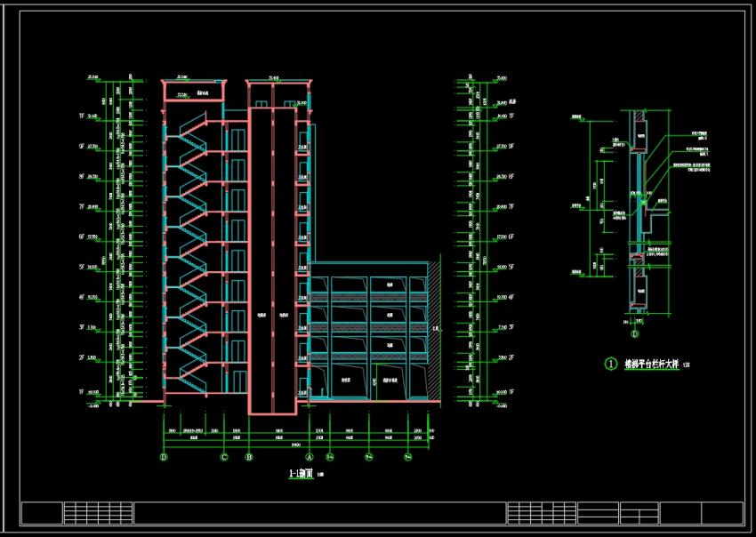Viewport: 756px width, 537px height.
Task: Select the 1-1 section drawing title
Action: click(x=301, y=474)
